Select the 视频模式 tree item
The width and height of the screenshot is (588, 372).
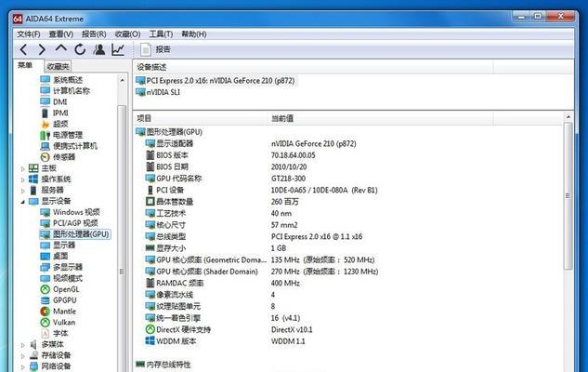click(61, 278)
